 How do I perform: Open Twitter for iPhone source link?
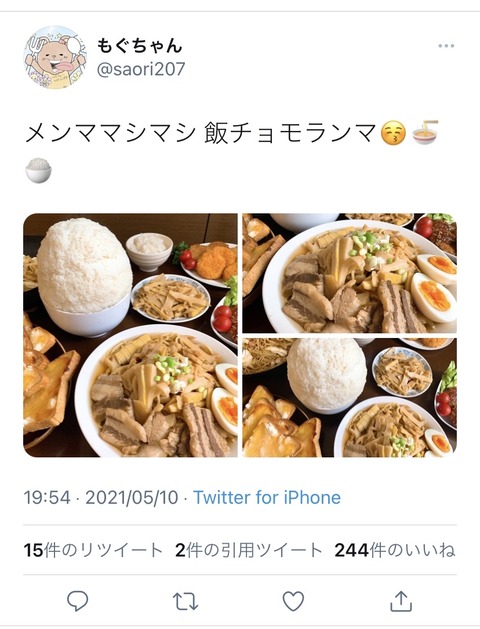pyautogui.click(x=267, y=498)
